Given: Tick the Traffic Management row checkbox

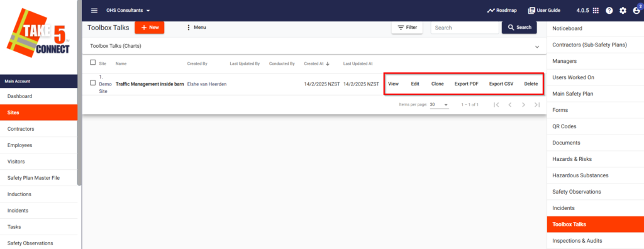Looking at the screenshot, I should pos(93,82).
